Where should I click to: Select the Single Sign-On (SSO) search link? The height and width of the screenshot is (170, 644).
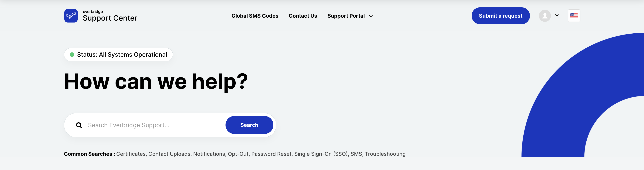coord(321,154)
